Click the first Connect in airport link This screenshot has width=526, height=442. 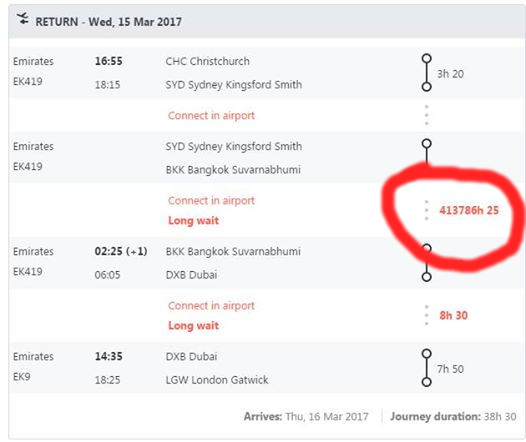[211, 115]
